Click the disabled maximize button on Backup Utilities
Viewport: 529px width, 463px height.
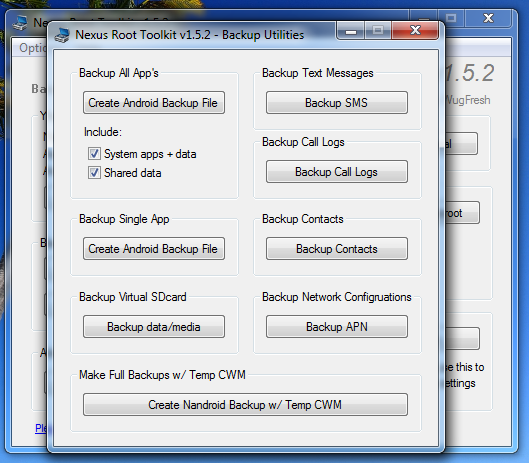pyautogui.click(x=378, y=31)
